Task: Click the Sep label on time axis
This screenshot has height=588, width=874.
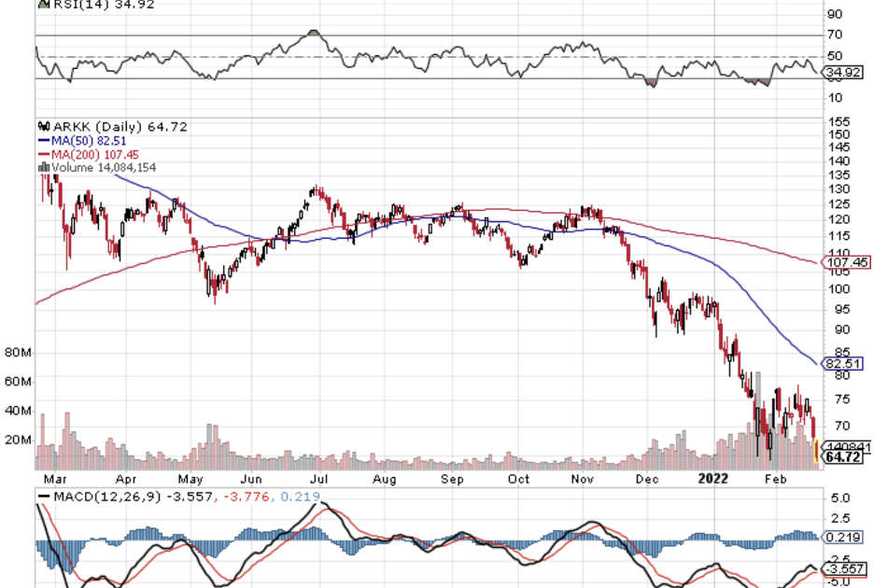Action: coord(452,480)
